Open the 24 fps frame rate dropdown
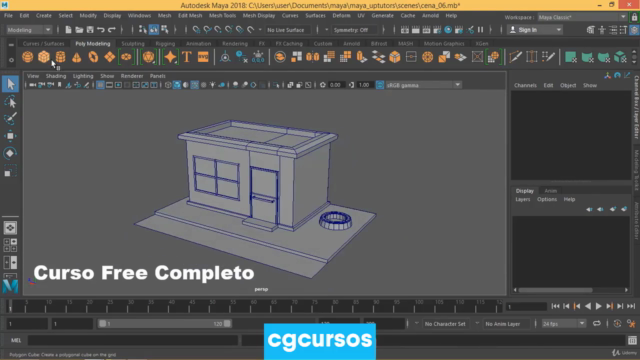 pos(563,324)
